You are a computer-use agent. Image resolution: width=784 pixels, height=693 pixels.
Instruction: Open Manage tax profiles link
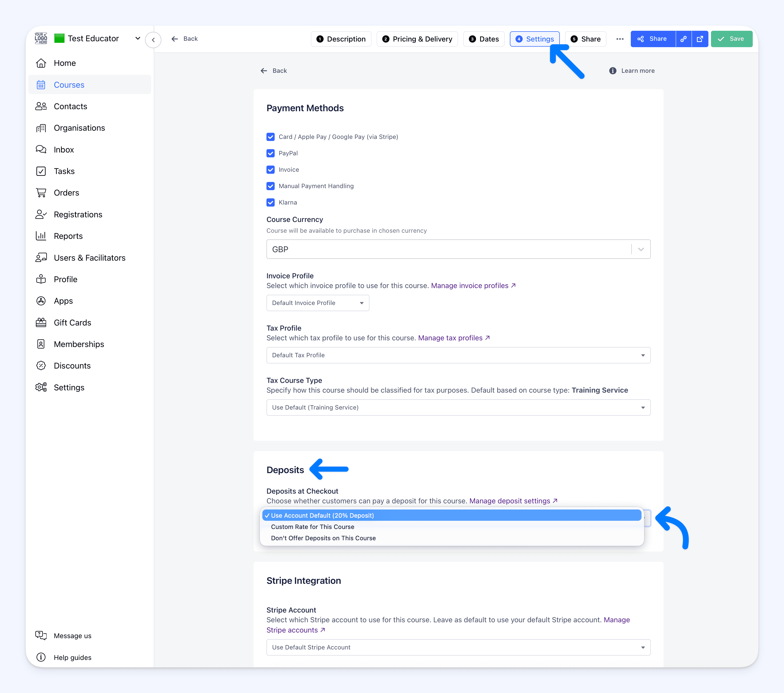(454, 338)
